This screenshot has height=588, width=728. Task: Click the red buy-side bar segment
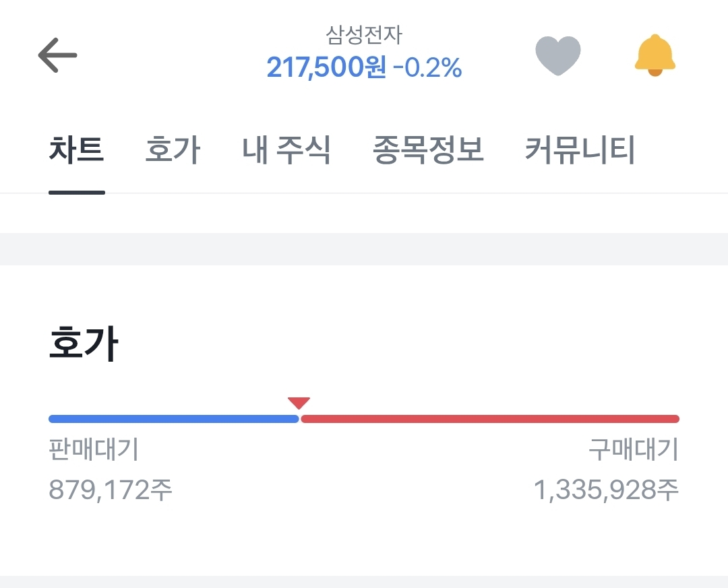[490, 419]
